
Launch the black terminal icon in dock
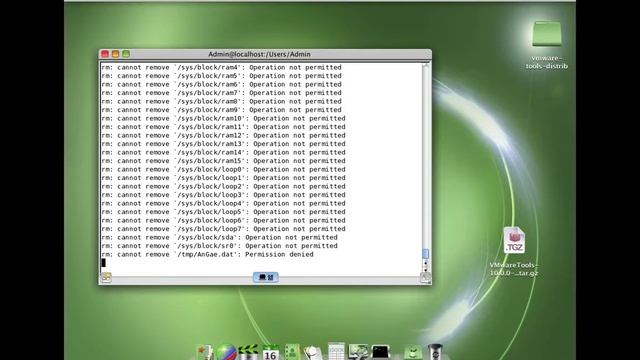380,352
